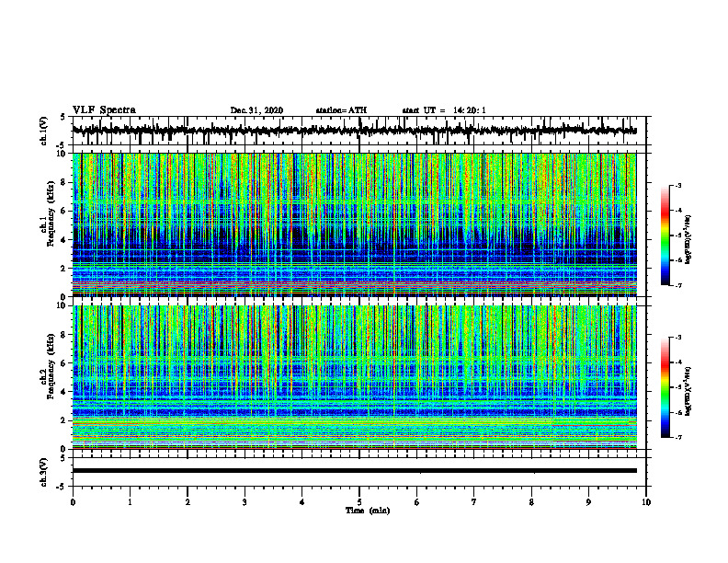Click the ch.2 colorbar "log(PSD)(V²/Hz)" label
This screenshot has height=563, width=728.
pyautogui.click(x=688, y=391)
